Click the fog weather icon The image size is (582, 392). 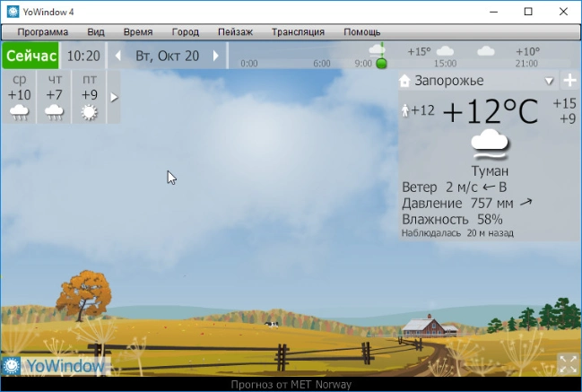tap(490, 144)
